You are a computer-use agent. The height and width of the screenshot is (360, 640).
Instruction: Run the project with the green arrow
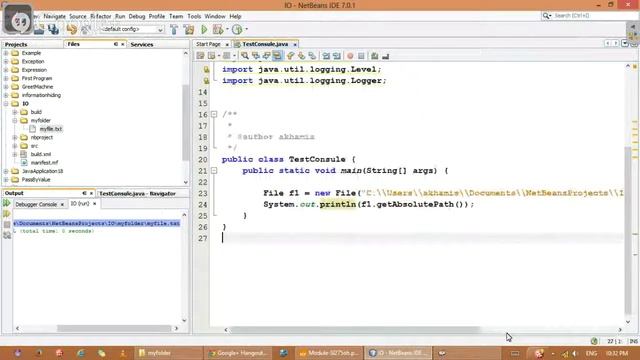[x=204, y=29]
